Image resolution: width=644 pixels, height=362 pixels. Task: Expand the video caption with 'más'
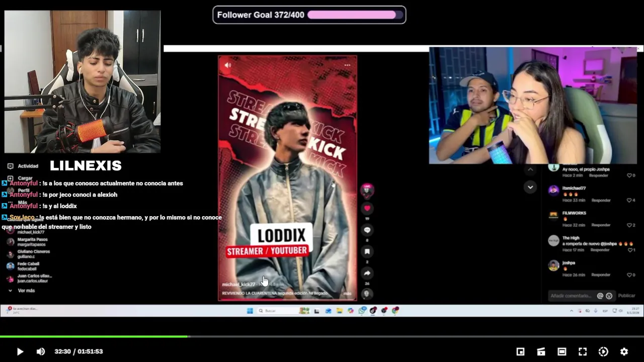tap(347, 293)
